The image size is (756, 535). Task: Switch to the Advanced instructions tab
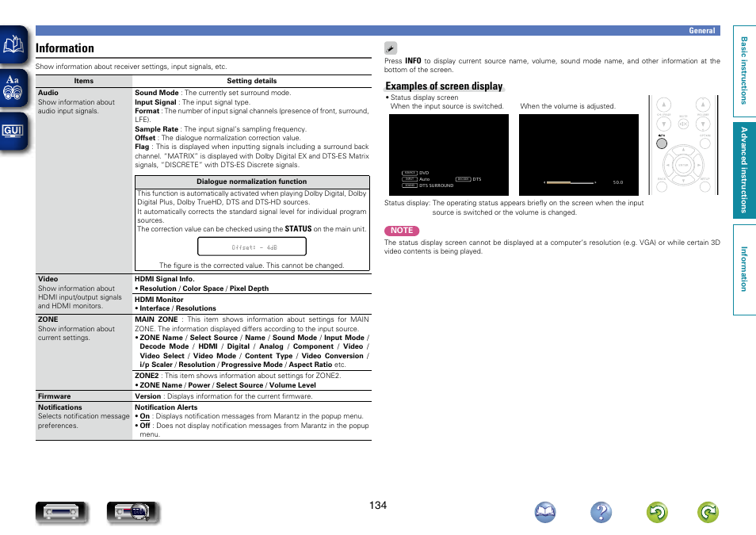coord(744,170)
